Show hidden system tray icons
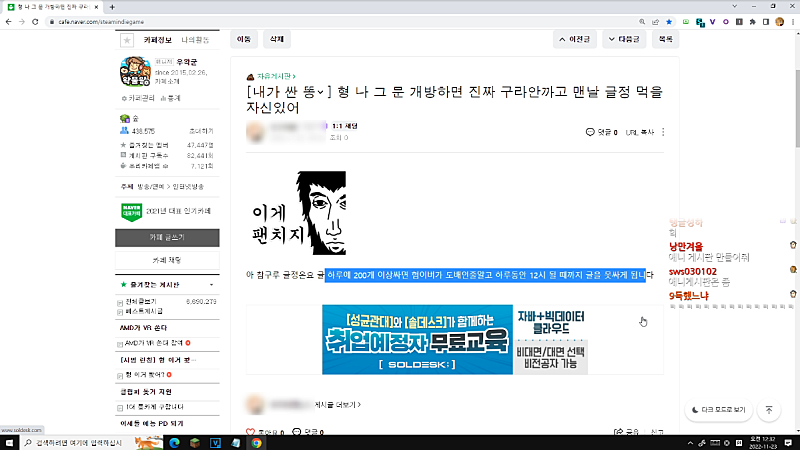 (x=690, y=443)
